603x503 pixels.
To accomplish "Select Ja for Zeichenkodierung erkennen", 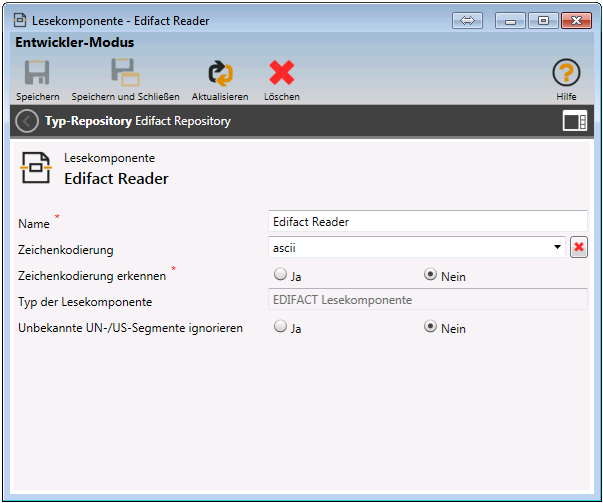I will click(280, 275).
